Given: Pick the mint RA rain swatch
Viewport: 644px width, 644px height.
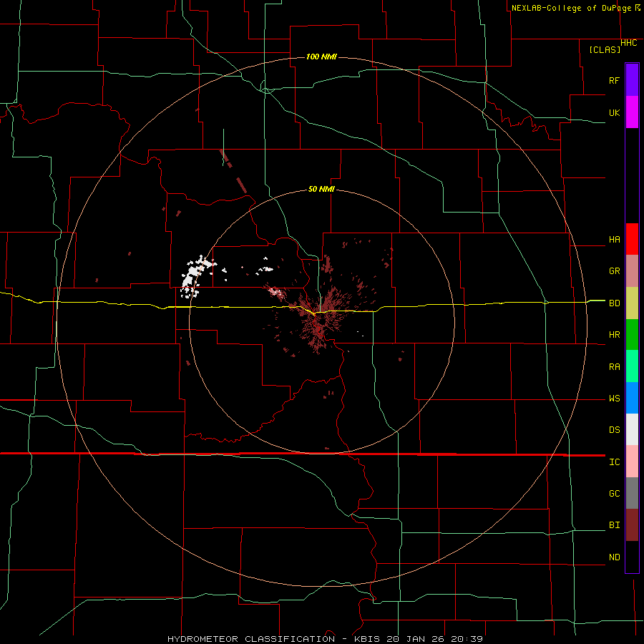Looking at the screenshot, I should coord(632,366).
